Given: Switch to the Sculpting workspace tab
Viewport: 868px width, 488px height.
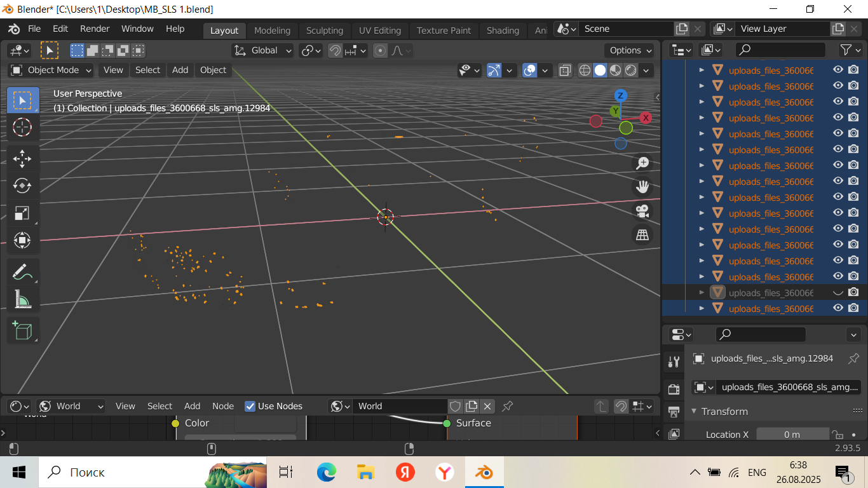Looking at the screenshot, I should click(324, 30).
